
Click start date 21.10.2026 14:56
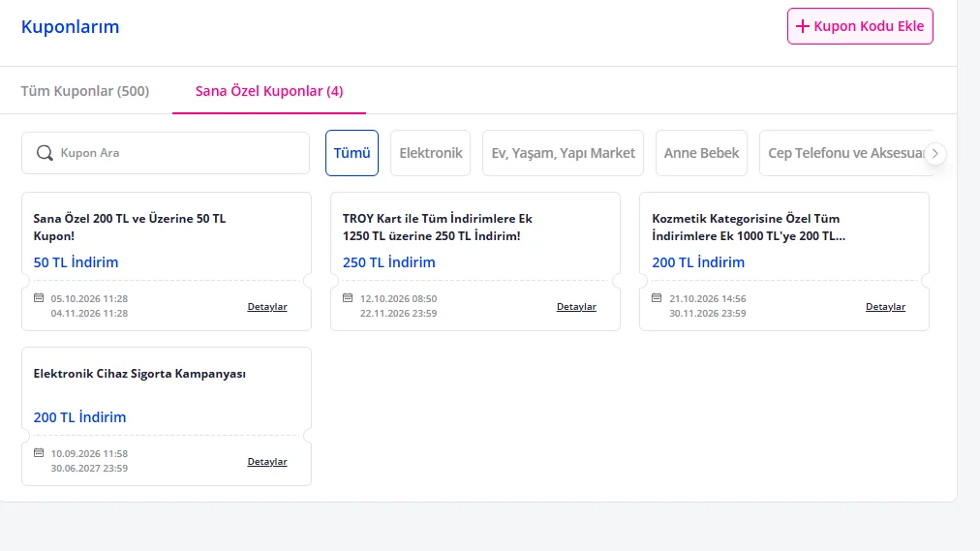click(708, 298)
